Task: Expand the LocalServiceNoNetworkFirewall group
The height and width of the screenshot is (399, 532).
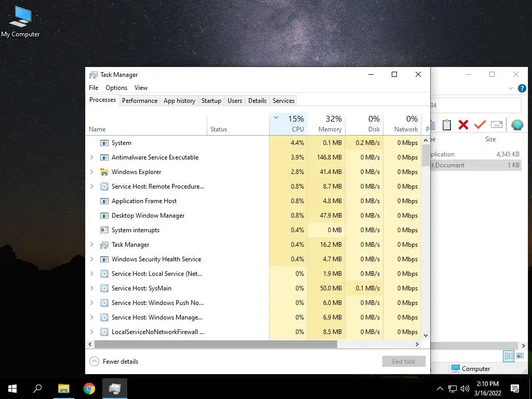Action: (91, 332)
